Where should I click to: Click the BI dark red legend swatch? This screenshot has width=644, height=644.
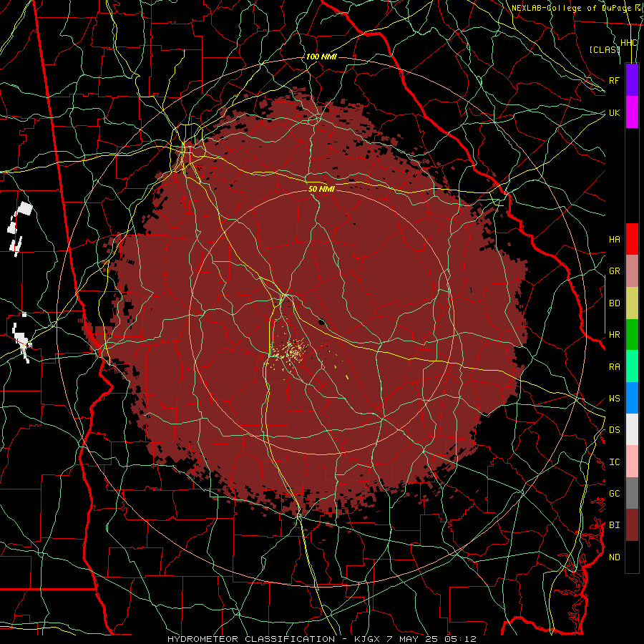click(x=632, y=525)
